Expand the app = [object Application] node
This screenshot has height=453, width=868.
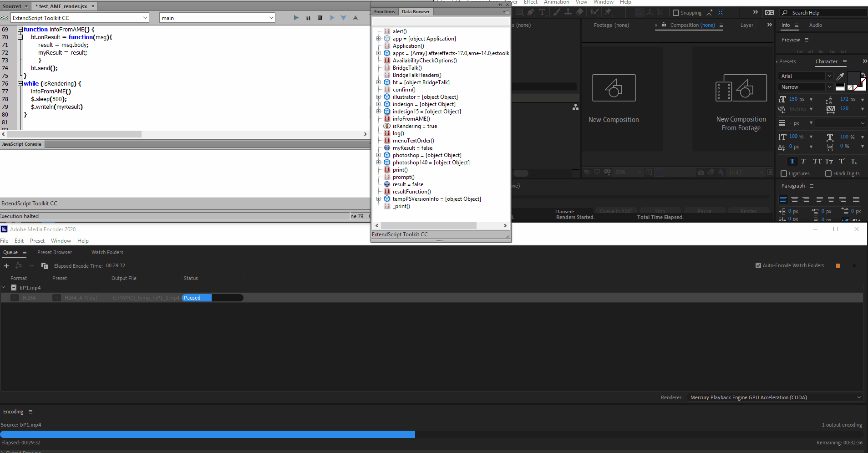[378, 39]
